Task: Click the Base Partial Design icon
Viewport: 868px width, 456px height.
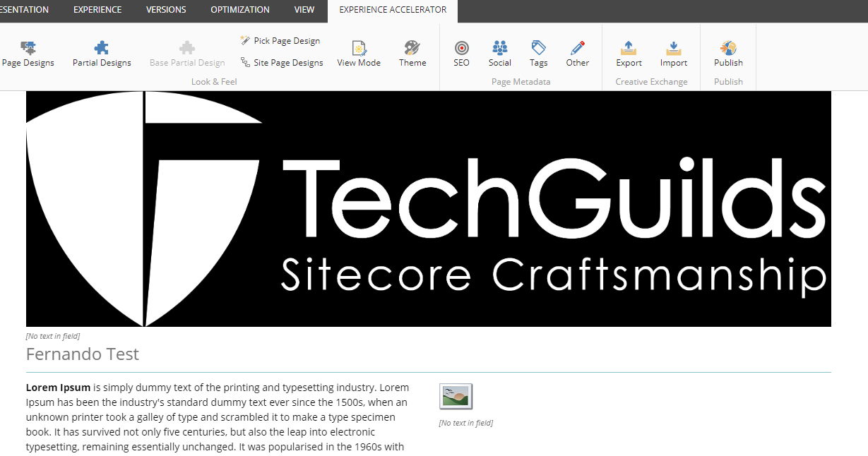Action: pos(187,48)
